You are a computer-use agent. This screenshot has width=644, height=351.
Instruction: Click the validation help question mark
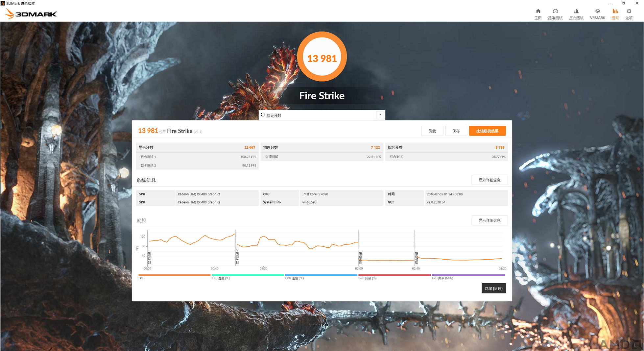380,115
